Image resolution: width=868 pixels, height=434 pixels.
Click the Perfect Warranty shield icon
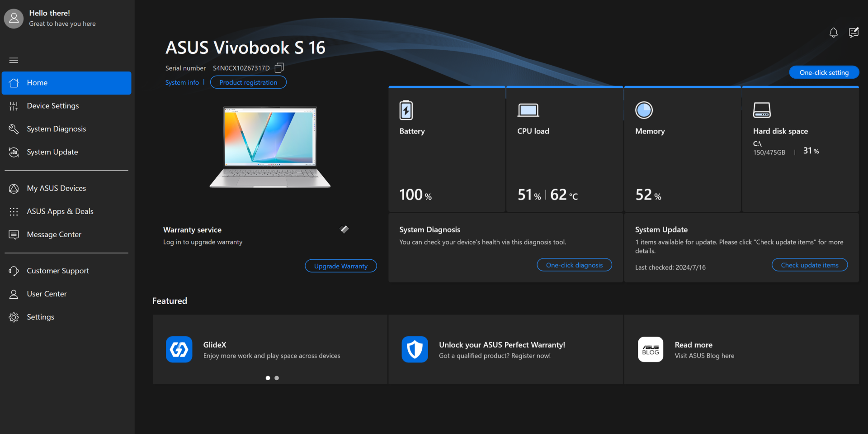[x=415, y=349]
